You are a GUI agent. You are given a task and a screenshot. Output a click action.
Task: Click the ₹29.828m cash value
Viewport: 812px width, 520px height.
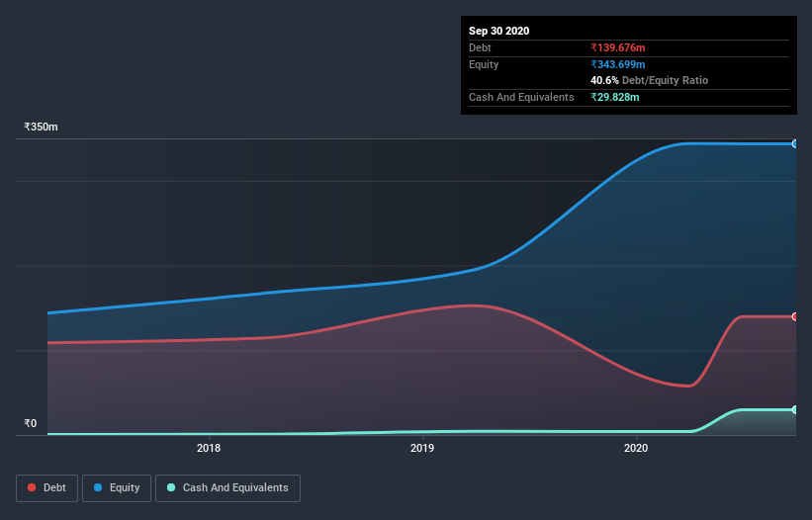[x=615, y=97]
